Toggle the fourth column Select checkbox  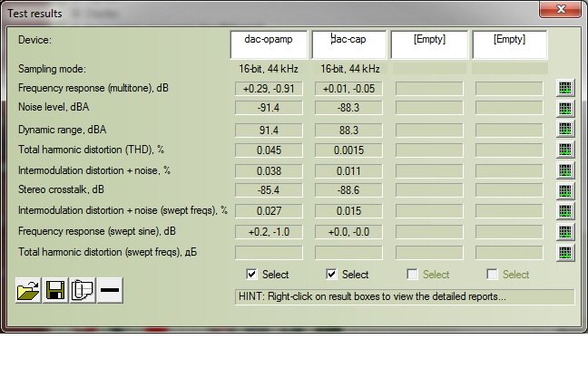492,275
